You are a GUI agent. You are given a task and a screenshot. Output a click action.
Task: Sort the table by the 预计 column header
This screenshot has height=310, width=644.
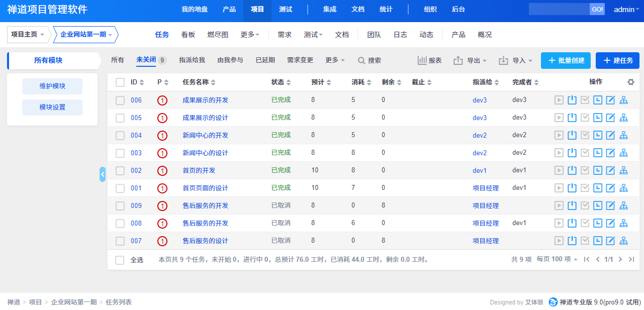point(320,82)
